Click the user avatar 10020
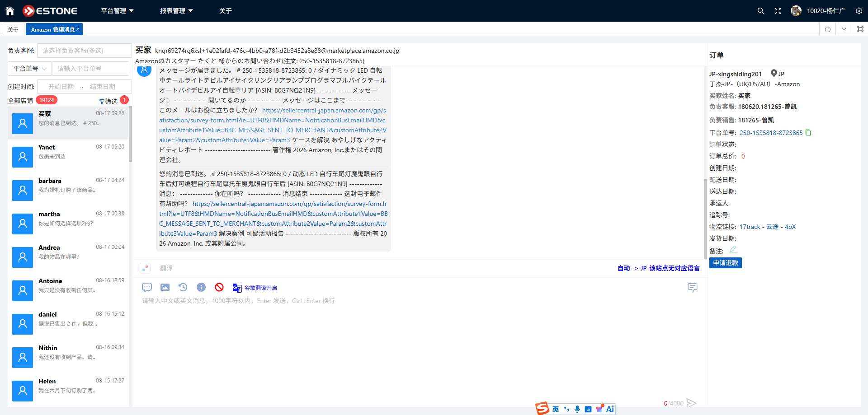This screenshot has width=868, height=415. click(796, 11)
